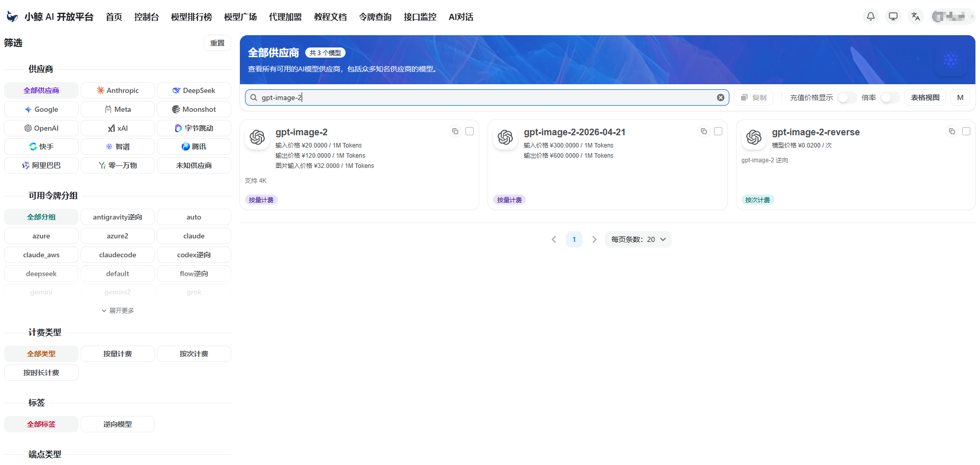This screenshot has width=980, height=465.
Task: Filter by Google supplier
Action: [41, 109]
